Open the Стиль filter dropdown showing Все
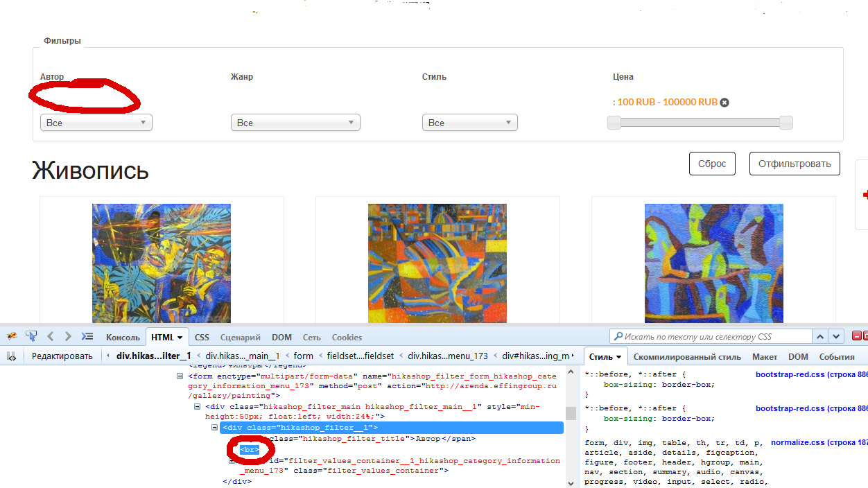Viewport: 868px width, 488px height. pos(470,123)
